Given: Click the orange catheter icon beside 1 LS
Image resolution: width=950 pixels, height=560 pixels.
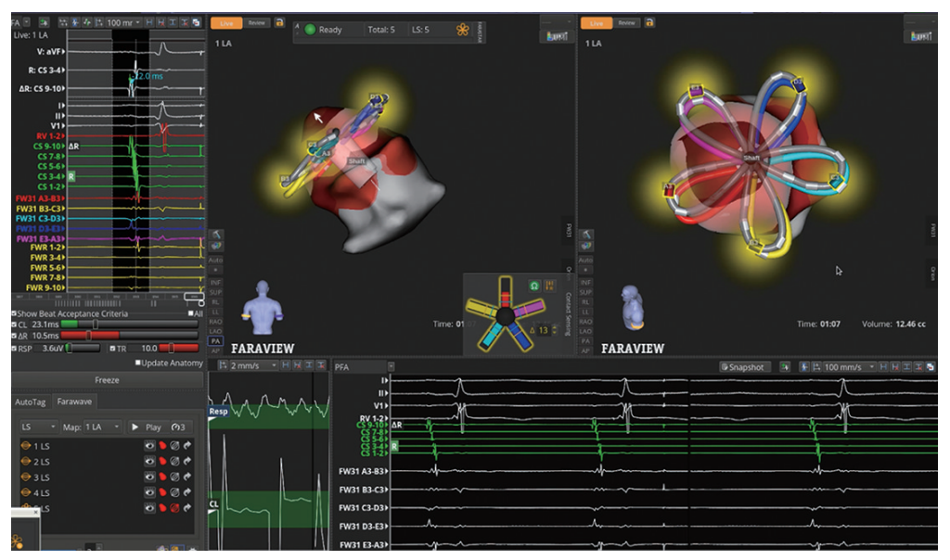Looking at the screenshot, I should pyautogui.click(x=25, y=446).
